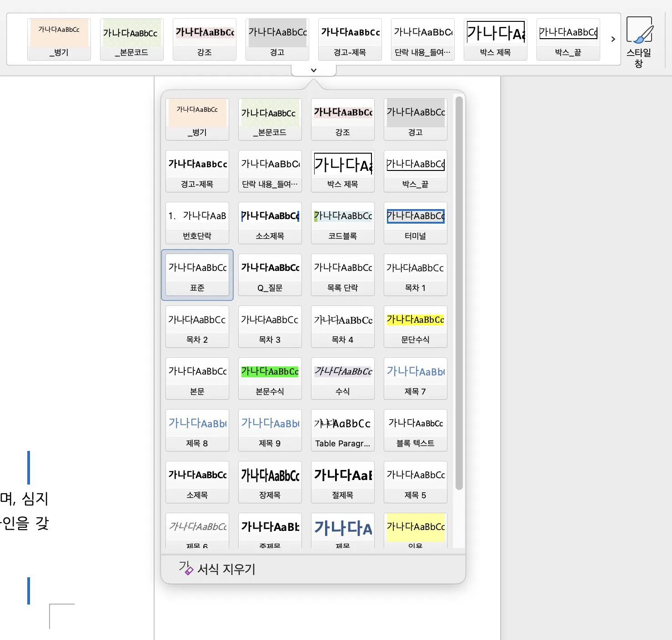Select the Table Paragr... style

tap(343, 430)
